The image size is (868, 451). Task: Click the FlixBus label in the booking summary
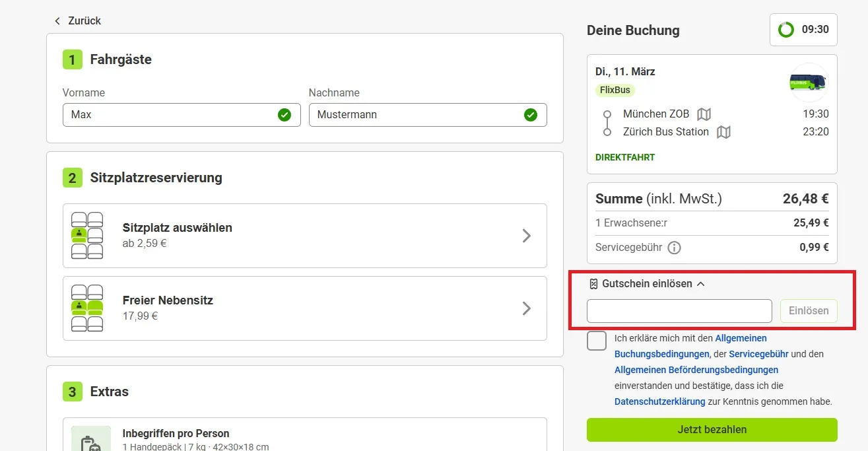coord(615,90)
